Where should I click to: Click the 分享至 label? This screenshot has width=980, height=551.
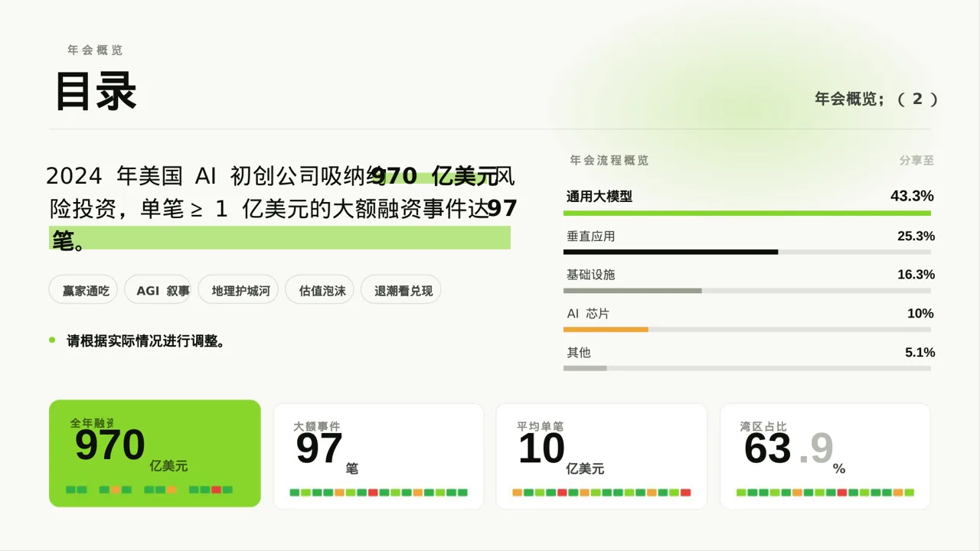916,161
